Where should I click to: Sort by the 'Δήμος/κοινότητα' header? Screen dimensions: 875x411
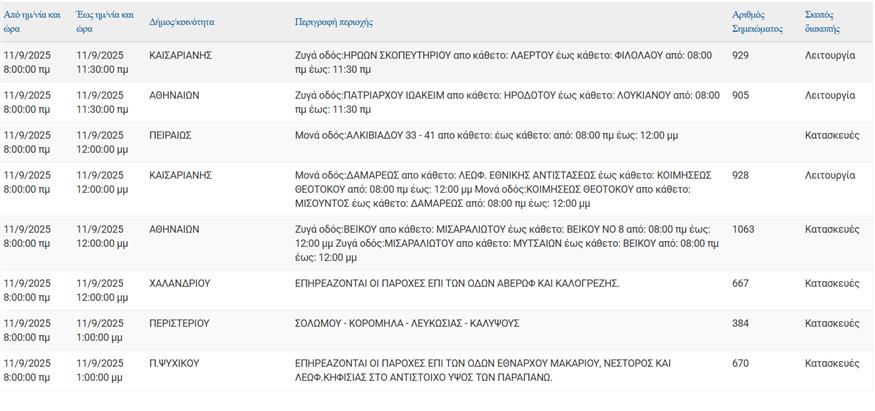point(182,21)
